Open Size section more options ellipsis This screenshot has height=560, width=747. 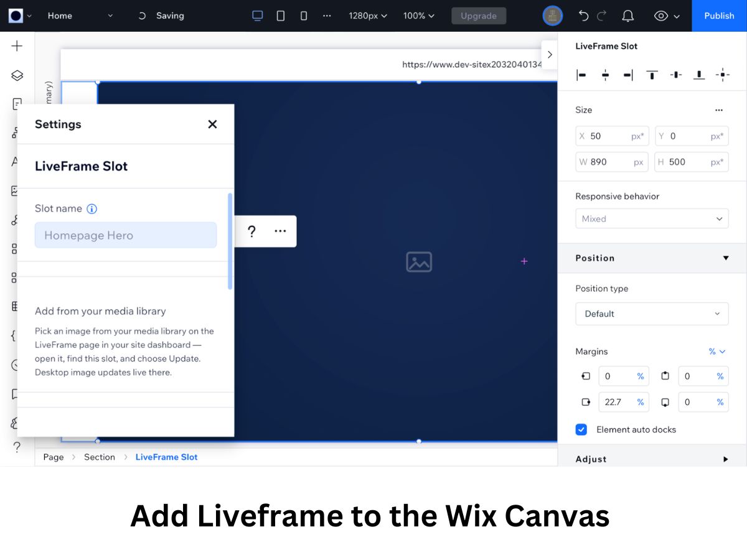pyautogui.click(x=719, y=110)
